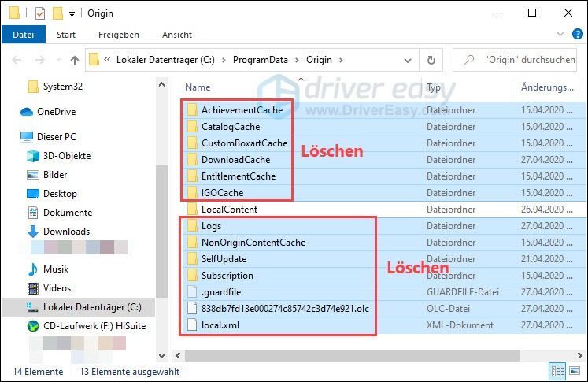Click the folder icon of LocalContent
This screenshot has width=588, height=382.
pos(192,209)
